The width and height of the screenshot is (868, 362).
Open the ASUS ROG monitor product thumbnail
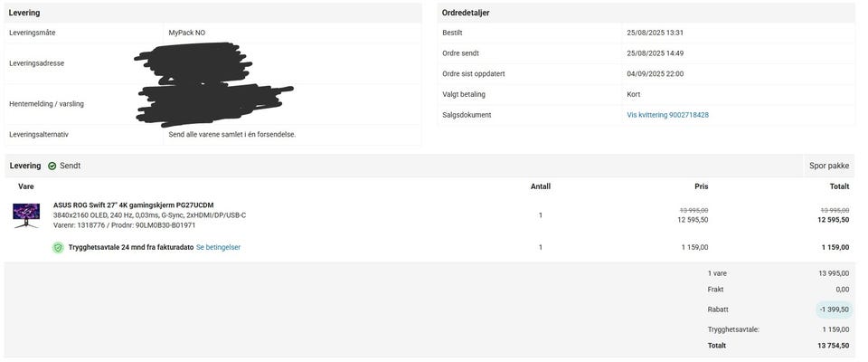tap(26, 215)
